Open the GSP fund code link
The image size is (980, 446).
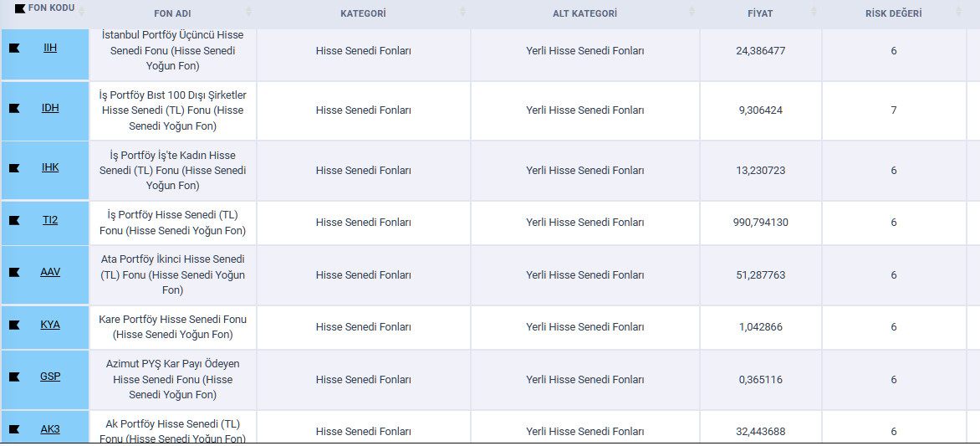50,377
